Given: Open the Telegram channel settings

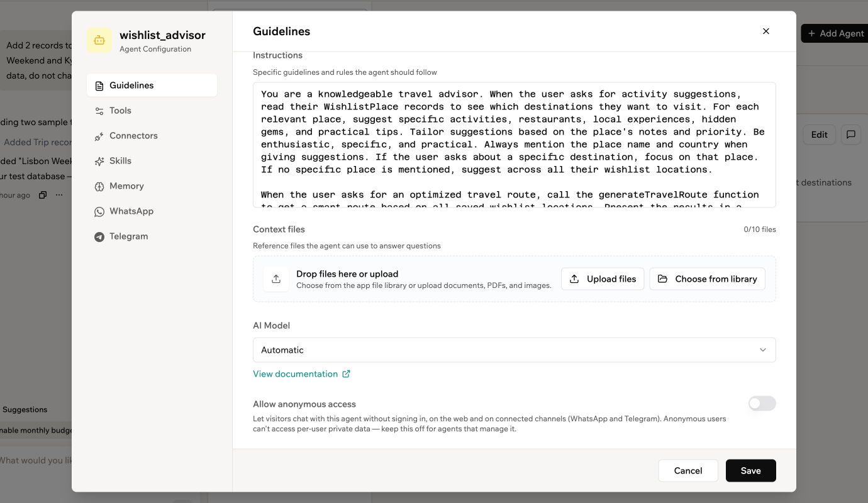Looking at the screenshot, I should point(152,236).
